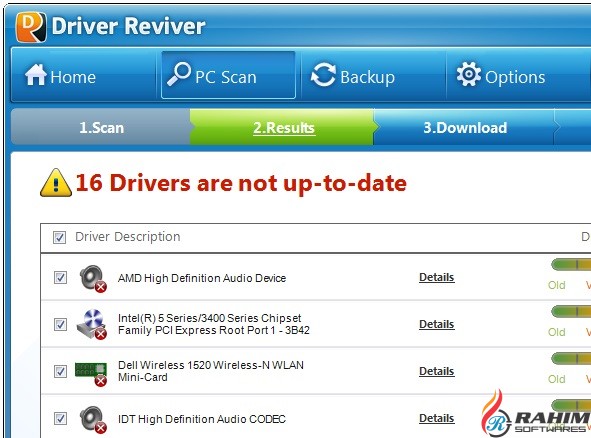Screen dimensions: 591x438
Task: Click the Driver Reviver logo icon
Action: tap(31, 26)
